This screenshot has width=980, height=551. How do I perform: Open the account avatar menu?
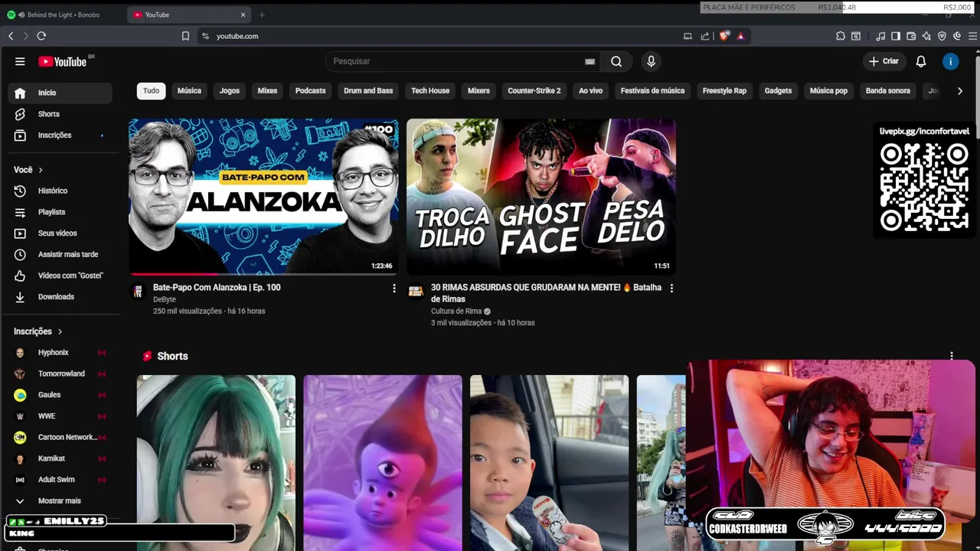tap(951, 61)
